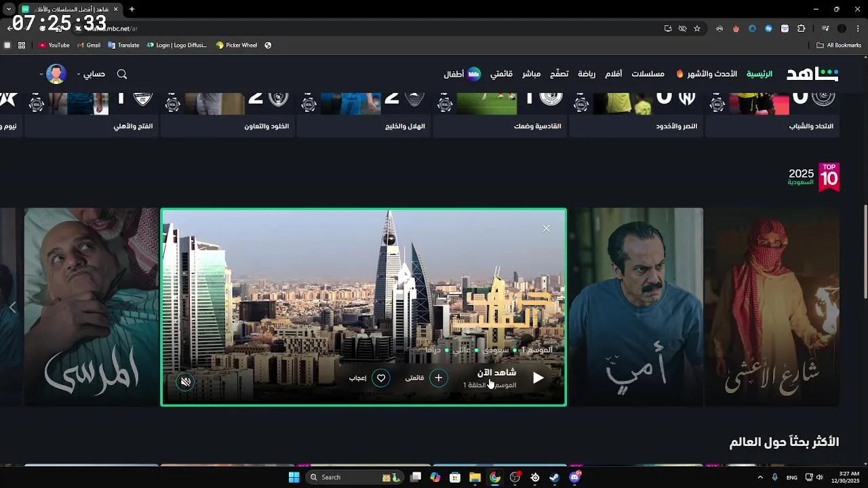Open the Login Logo Diffusion bookmark

point(177,45)
